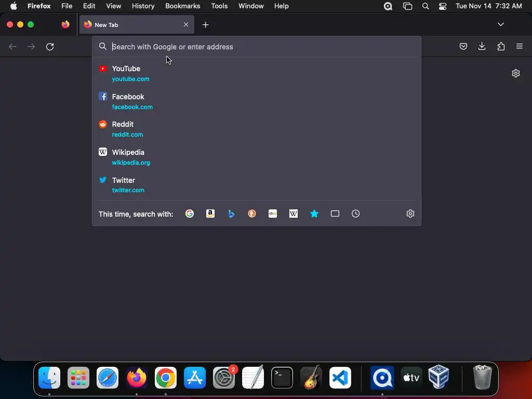Click the facebook.com URL text
Image resolution: width=532 pixels, height=399 pixels.
point(132,107)
